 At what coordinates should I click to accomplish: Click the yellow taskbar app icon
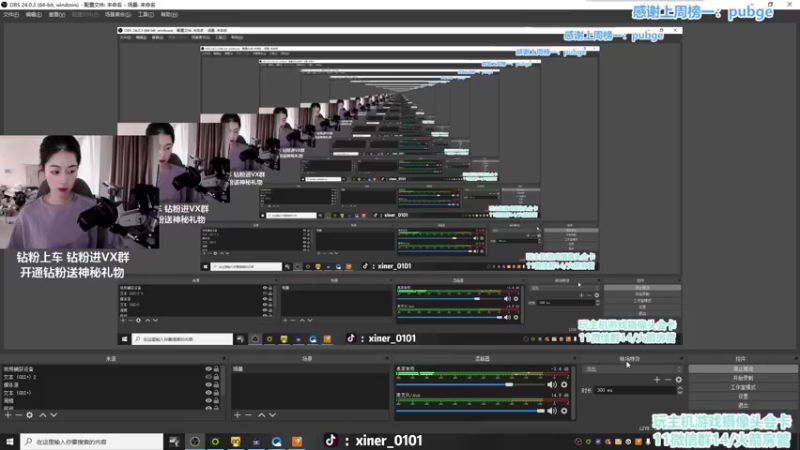coord(235,441)
